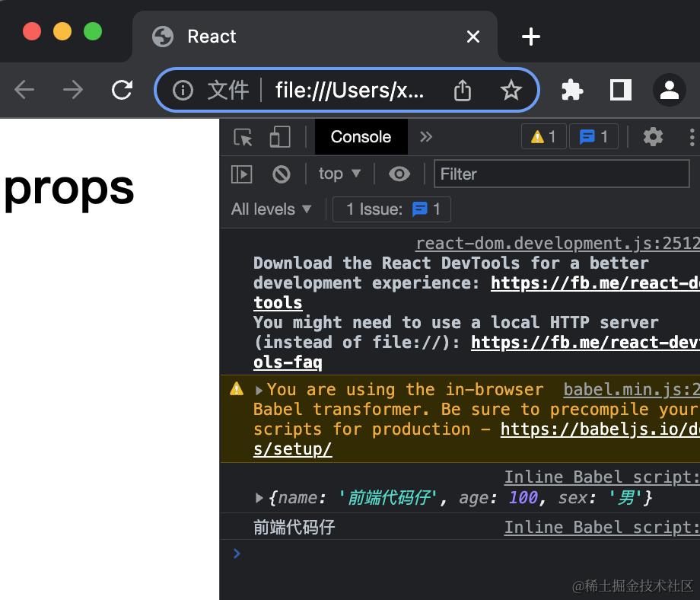Activate the inspect element picker
Screen dimensions: 700x600
pyautogui.click(x=243, y=137)
